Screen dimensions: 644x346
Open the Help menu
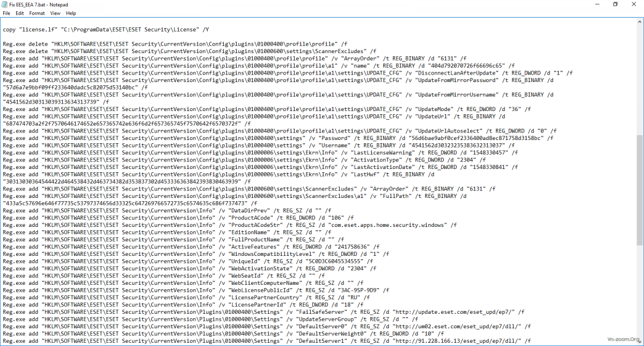[71, 13]
